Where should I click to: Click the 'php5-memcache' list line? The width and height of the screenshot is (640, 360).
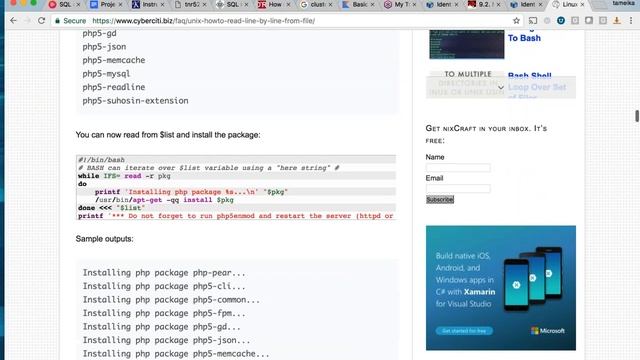tap(114, 60)
